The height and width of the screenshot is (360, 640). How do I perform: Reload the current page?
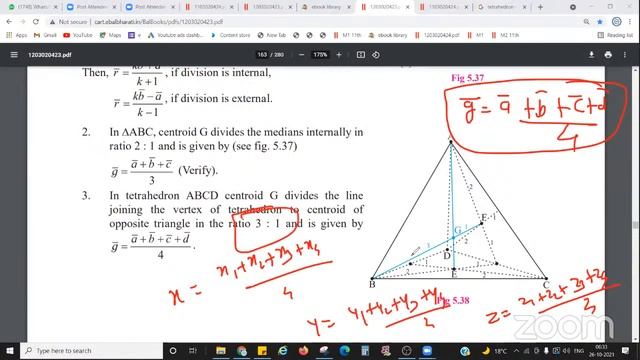point(36,22)
